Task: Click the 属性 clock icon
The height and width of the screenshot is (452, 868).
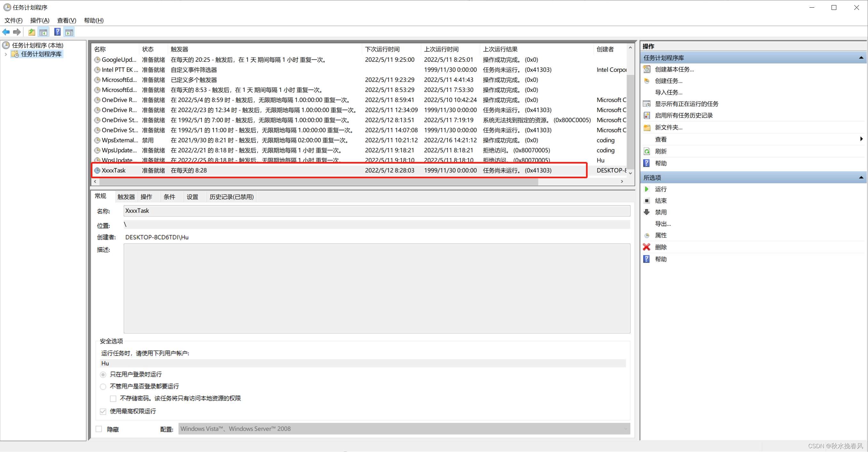Action: click(x=647, y=235)
